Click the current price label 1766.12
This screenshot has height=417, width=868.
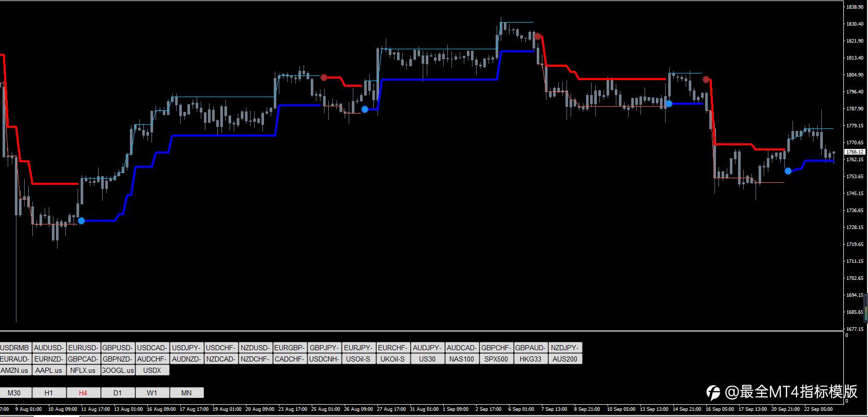coord(855,152)
